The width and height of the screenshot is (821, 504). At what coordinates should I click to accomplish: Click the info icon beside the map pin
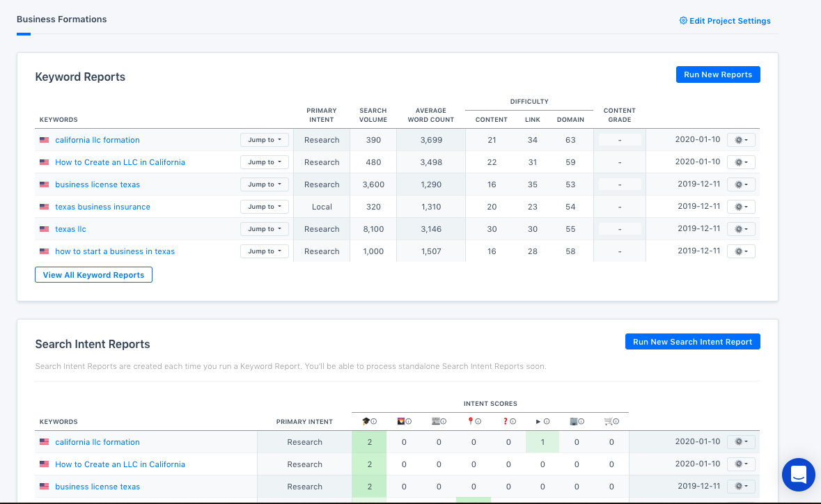[478, 421]
